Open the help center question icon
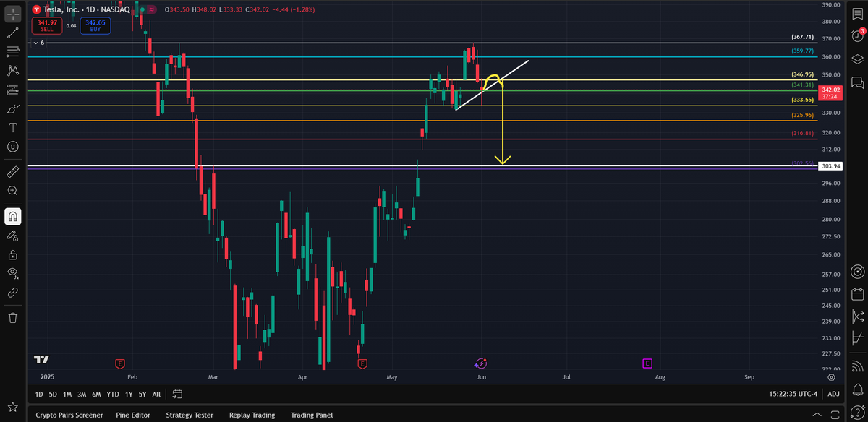This screenshot has width=868, height=422. (x=858, y=413)
